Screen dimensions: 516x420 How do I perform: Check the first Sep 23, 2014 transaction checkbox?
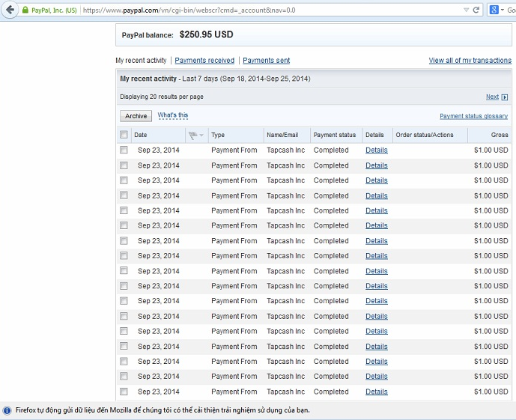[124, 150]
